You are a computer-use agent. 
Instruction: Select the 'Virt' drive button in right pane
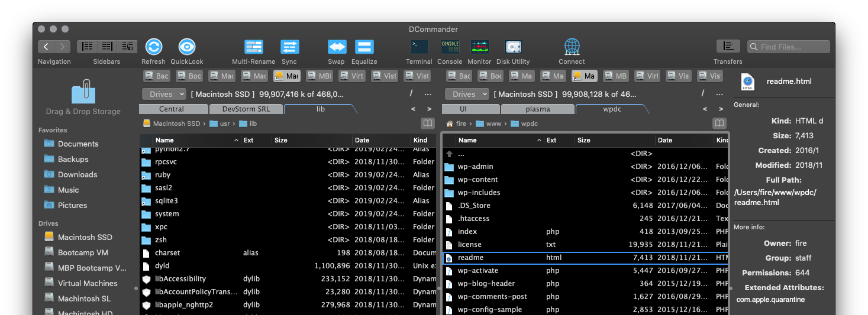point(647,76)
